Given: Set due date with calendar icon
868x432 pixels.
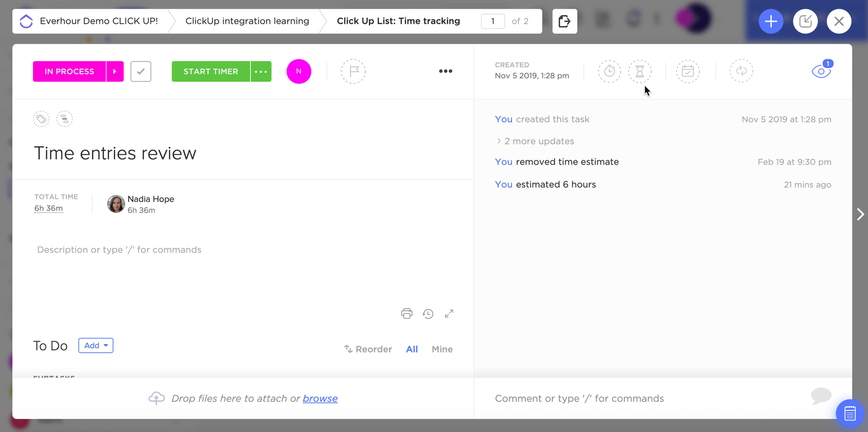Looking at the screenshot, I should coord(688,71).
